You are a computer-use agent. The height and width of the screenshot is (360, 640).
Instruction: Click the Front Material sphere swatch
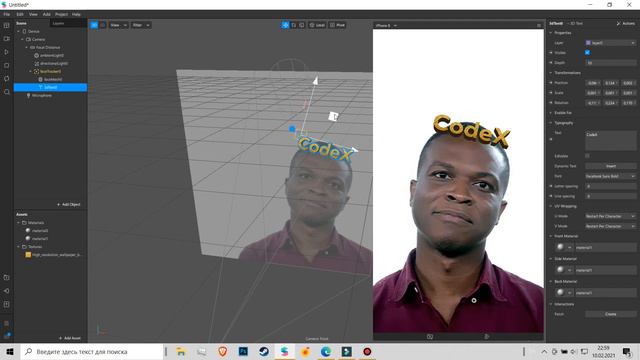(x=560, y=247)
